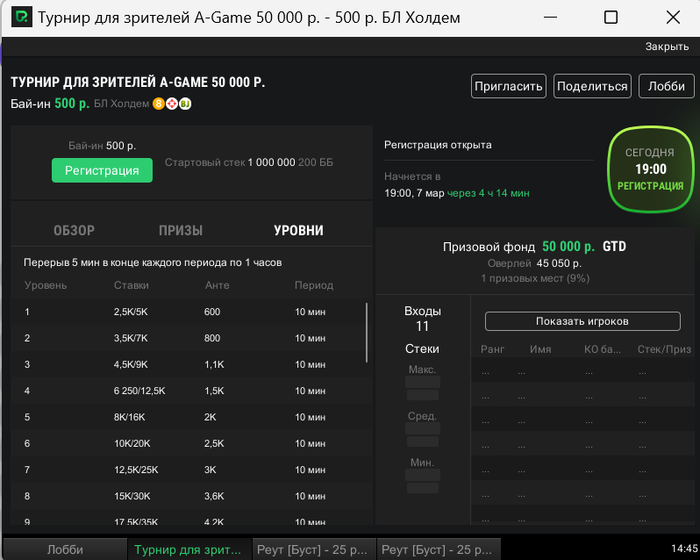Click the Оверлей 45 050 р. value
The image size is (700, 560).
click(559, 263)
